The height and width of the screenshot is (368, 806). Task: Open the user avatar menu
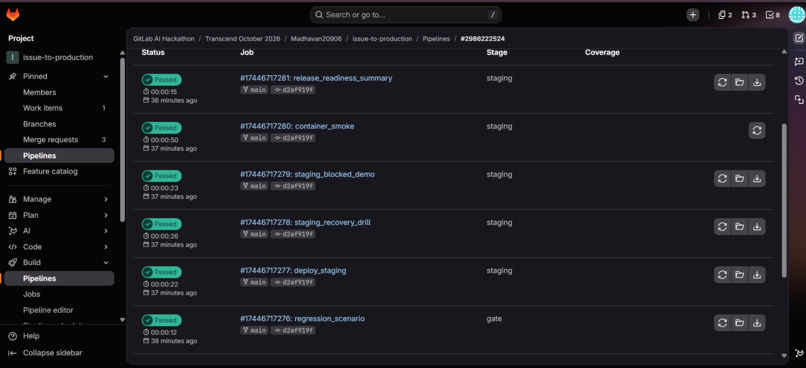[796, 15]
